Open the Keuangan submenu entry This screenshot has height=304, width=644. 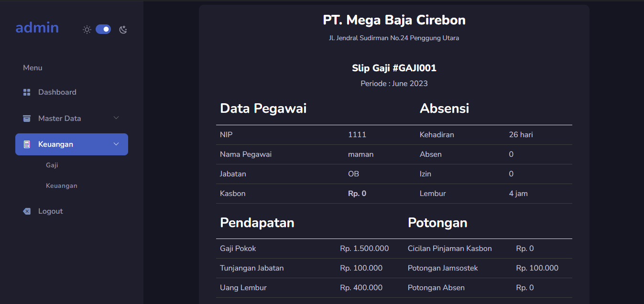click(62, 185)
